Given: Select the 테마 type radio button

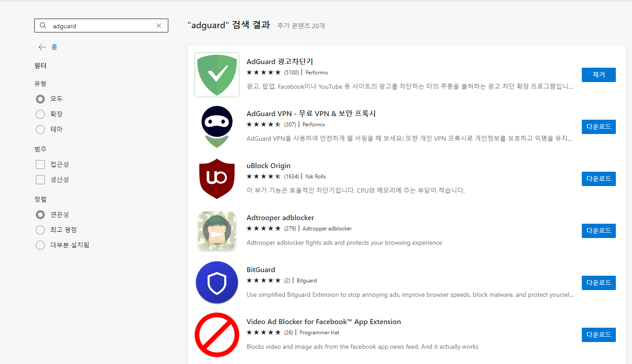Looking at the screenshot, I should click(x=40, y=130).
